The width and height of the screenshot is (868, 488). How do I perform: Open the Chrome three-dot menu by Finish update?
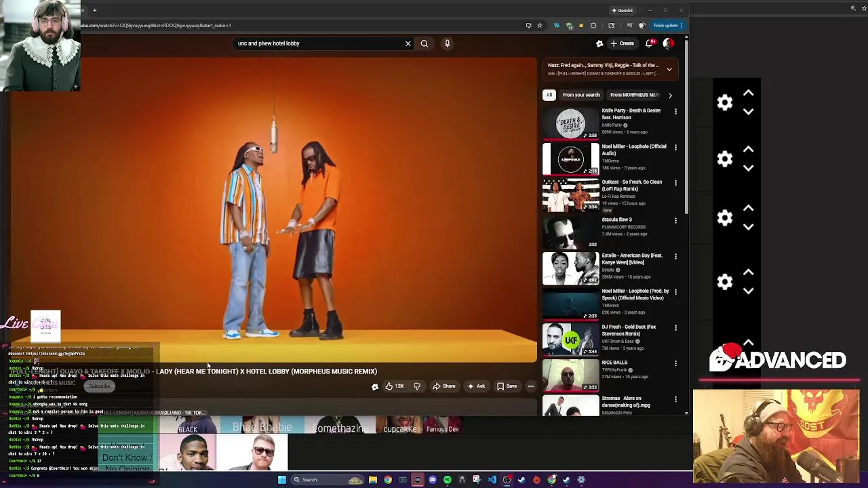682,26
